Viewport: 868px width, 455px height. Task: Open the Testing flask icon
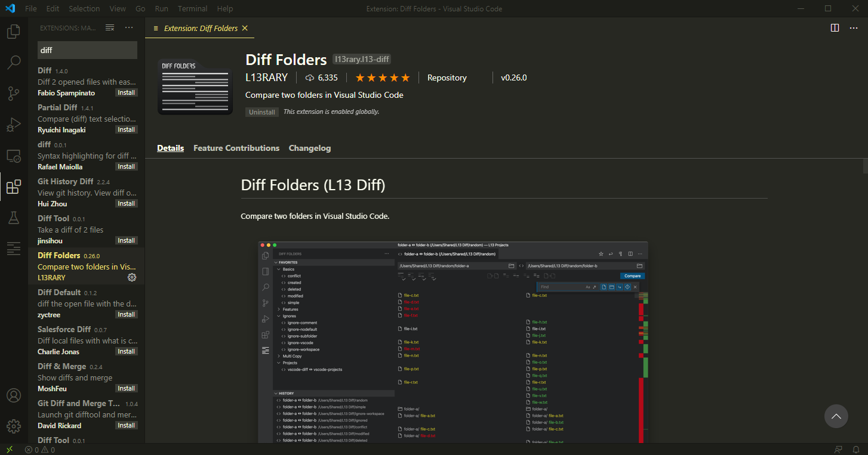click(x=14, y=218)
